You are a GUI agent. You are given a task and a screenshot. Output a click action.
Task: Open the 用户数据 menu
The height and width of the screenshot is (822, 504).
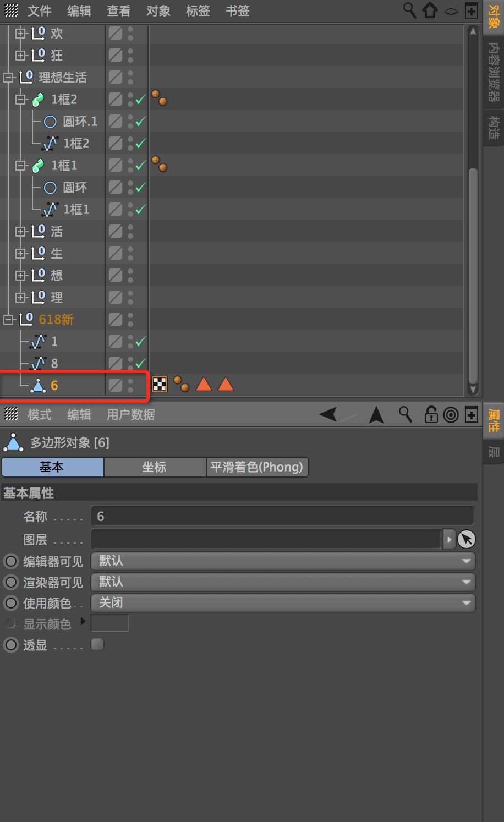[131, 415]
